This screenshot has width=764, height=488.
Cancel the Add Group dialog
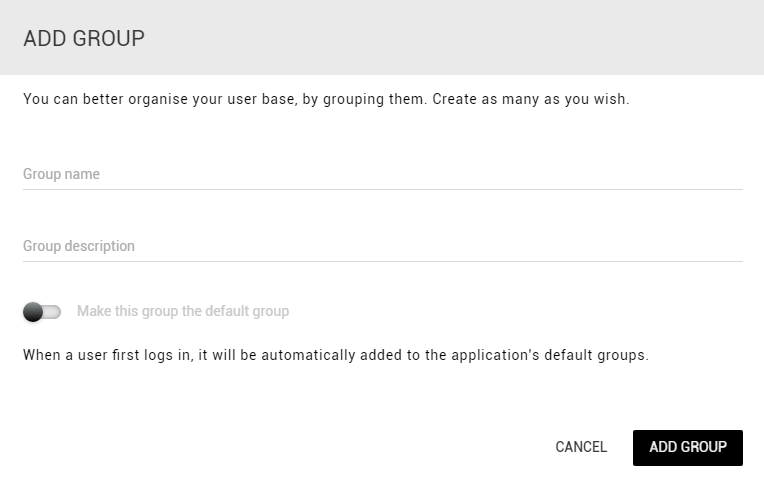[x=581, y=447]
